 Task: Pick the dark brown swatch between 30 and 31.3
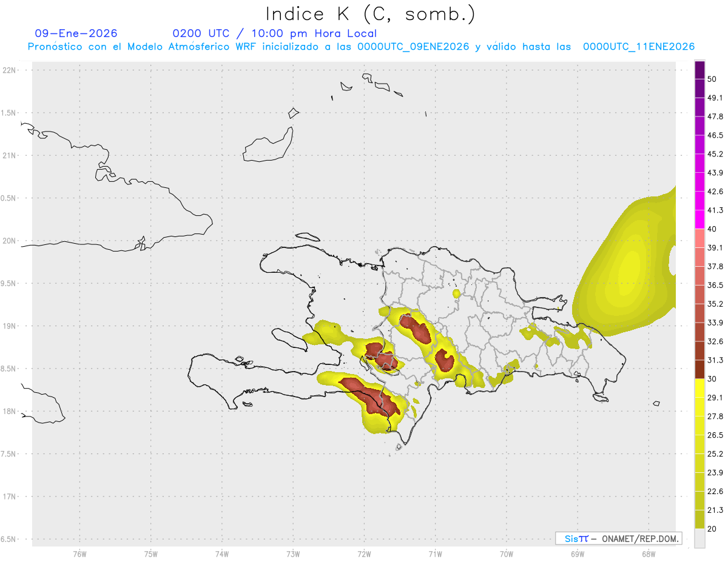coord(699,369)
